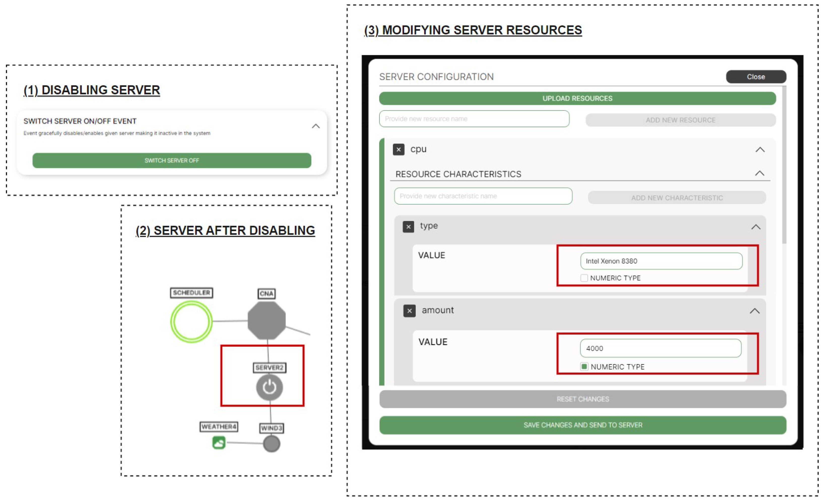Screen dimensions: 824x504
Task: Delete the type characteristic with X icon
Action: 408,227
